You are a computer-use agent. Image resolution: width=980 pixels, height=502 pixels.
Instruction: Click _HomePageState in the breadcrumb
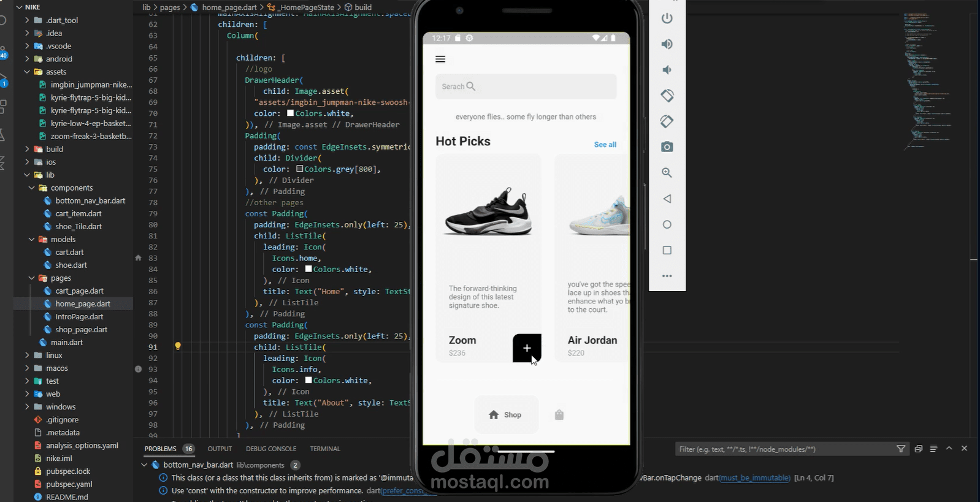click(x=307, y=7)
